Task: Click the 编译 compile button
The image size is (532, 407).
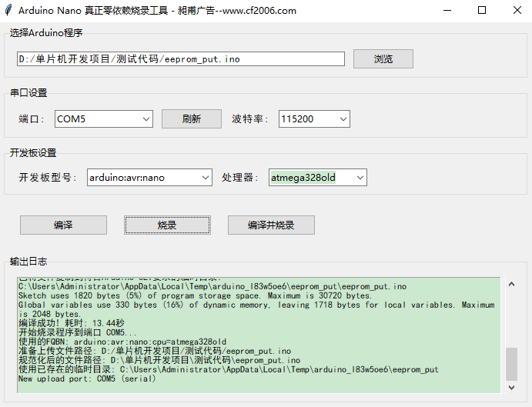Action: (63, 225)
